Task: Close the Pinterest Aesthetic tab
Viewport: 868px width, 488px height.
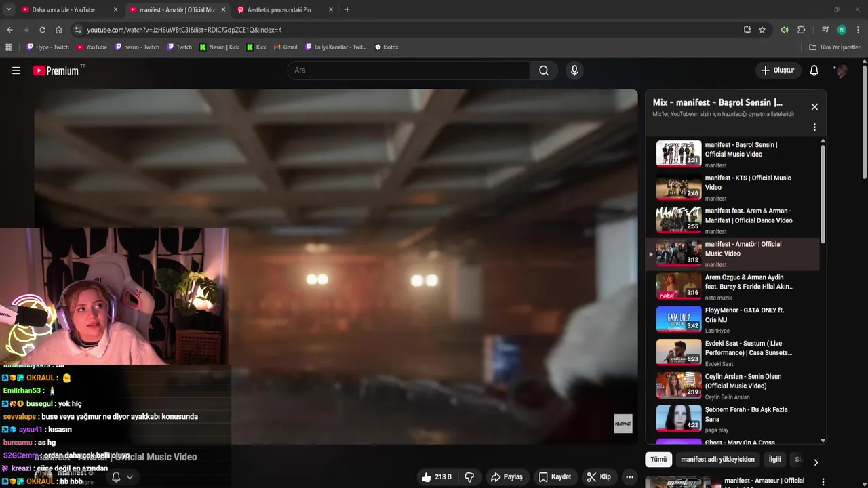Action: [x=330, y=9]
